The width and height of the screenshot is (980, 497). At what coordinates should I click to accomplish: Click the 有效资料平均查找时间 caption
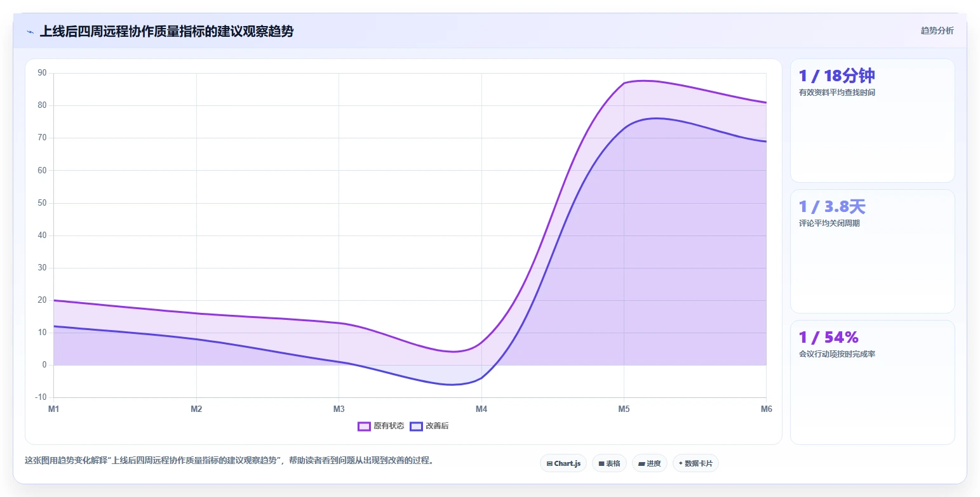(837, 93)
